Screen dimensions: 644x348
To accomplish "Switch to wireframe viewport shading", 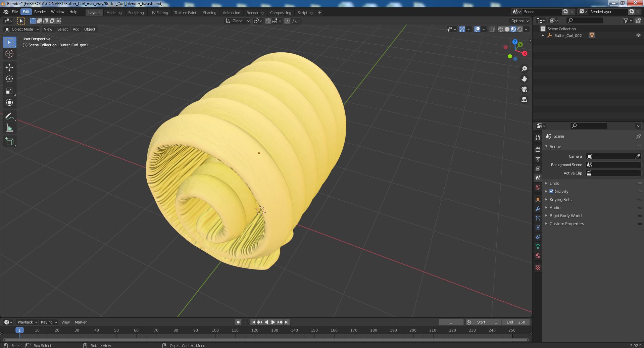I will coord(501,29).
